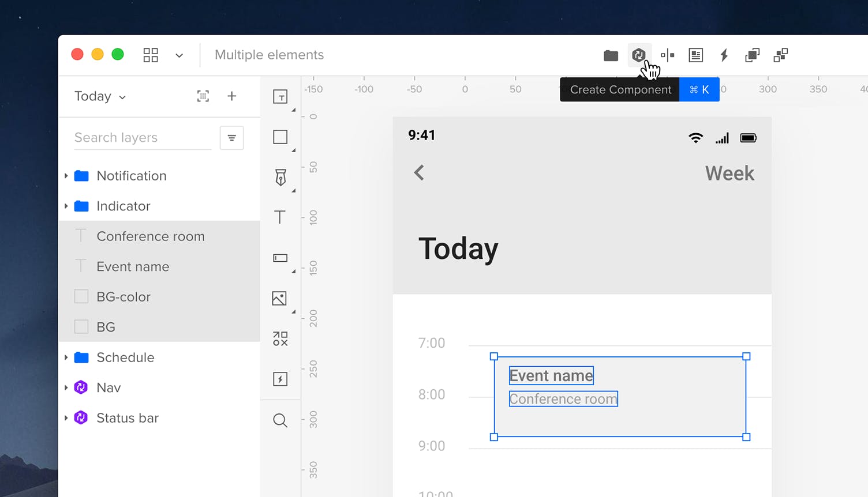Open the Image insertion tool

280,298
